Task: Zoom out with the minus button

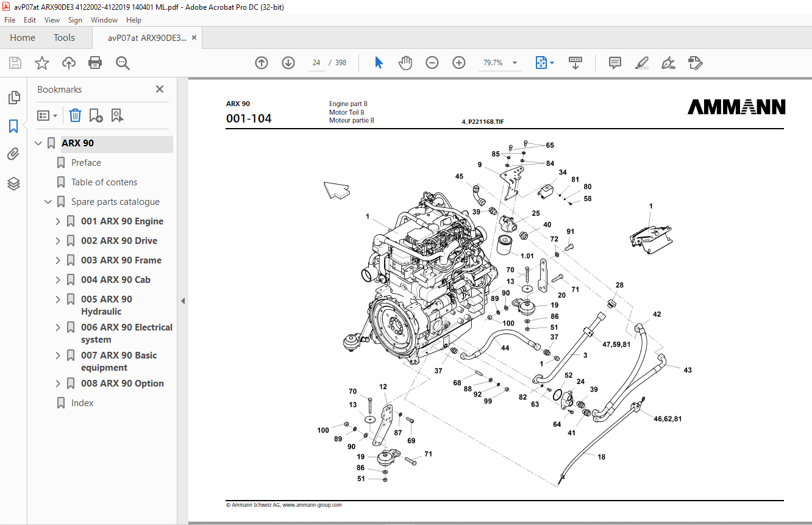Action: click(x=432, y=63)
